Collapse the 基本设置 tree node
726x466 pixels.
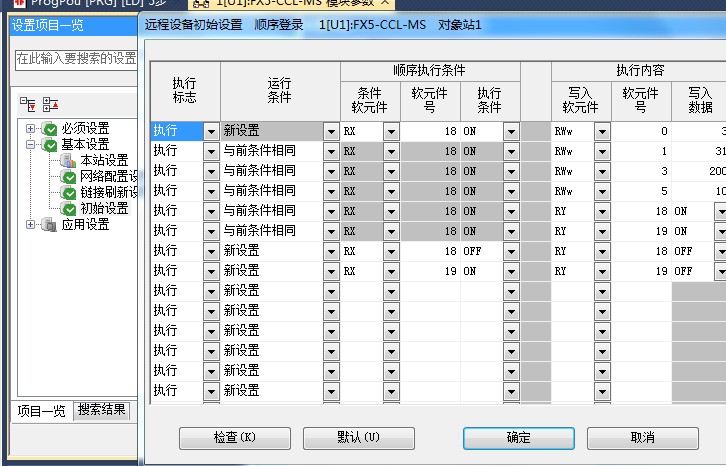[x=31, y=145]
